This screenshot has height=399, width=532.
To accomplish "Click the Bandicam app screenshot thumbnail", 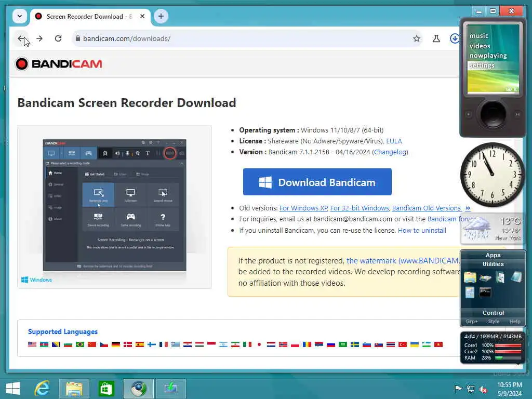I will (114, 205).
